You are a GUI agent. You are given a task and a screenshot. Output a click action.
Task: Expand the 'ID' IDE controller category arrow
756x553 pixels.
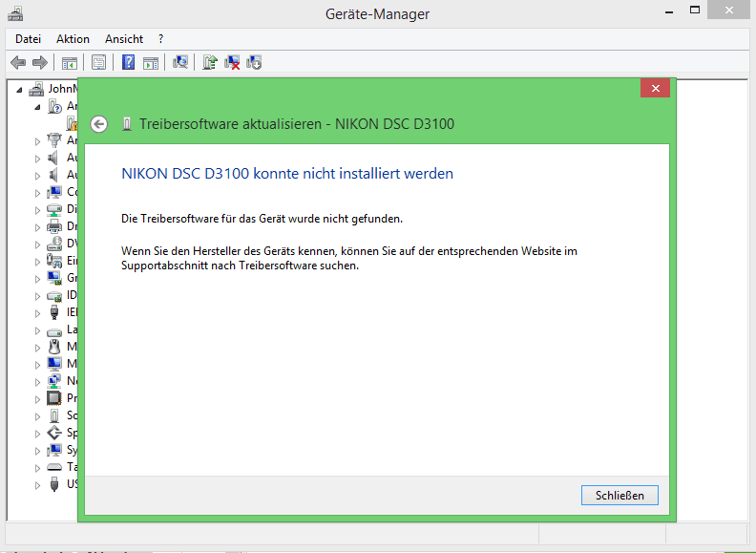(37, 296)
